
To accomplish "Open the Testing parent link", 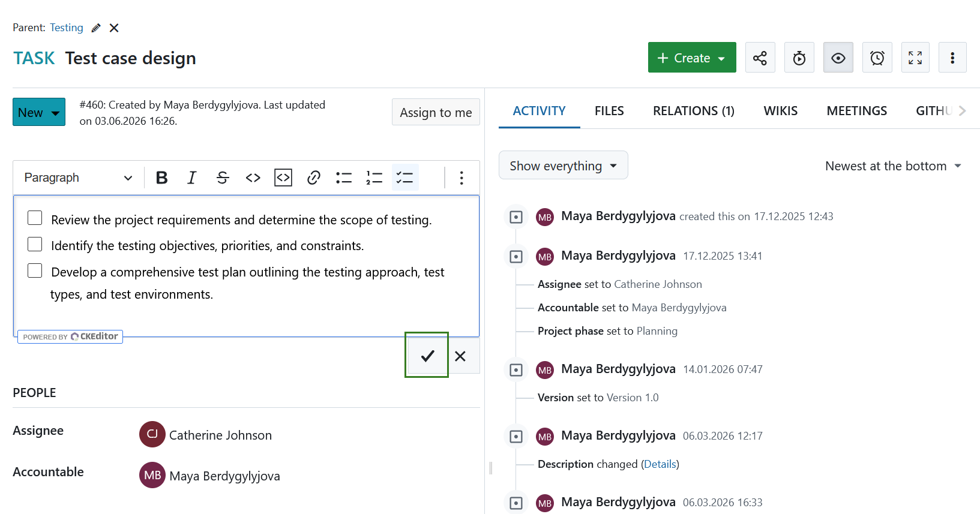I will point(67,28).
